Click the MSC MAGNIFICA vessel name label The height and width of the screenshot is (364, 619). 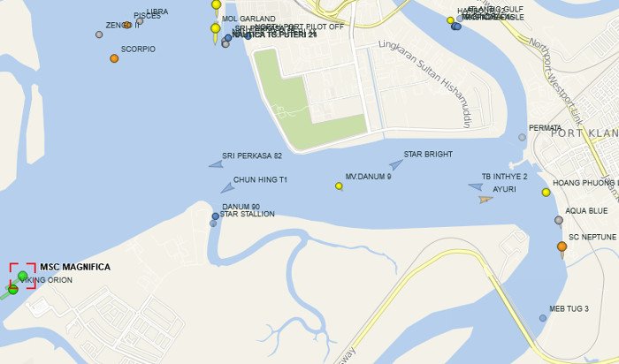tap(75, 267)
